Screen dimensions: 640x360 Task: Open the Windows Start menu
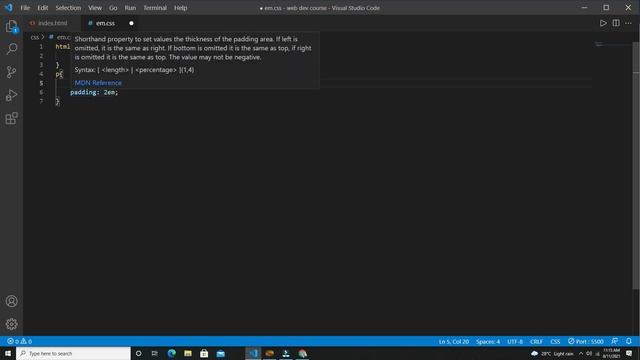point(8,353)
